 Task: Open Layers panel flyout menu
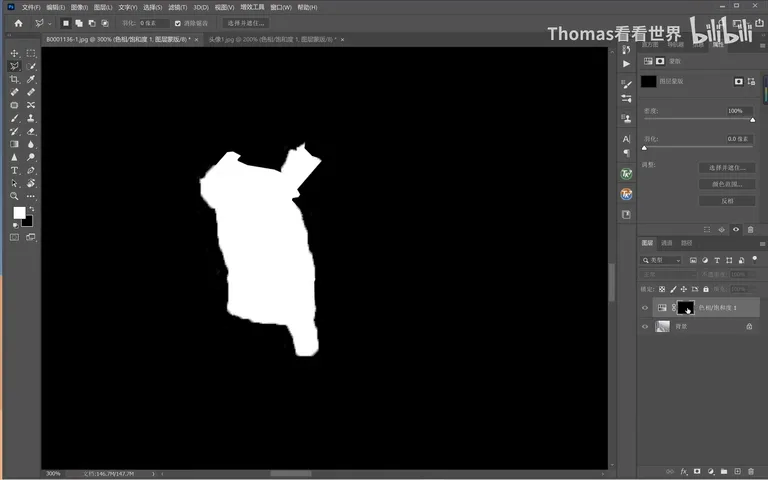762,243
